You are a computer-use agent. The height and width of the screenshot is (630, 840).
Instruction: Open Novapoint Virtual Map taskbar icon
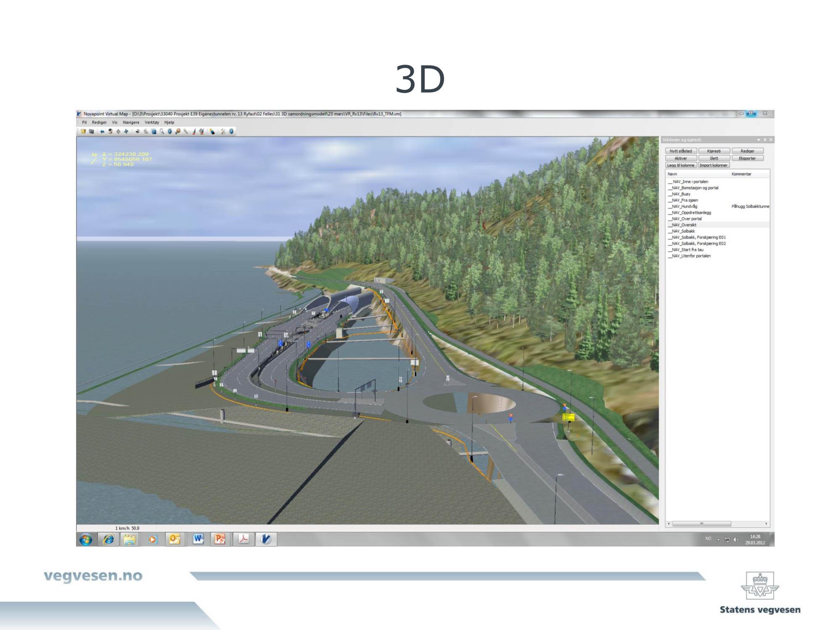tap(266, 539)
